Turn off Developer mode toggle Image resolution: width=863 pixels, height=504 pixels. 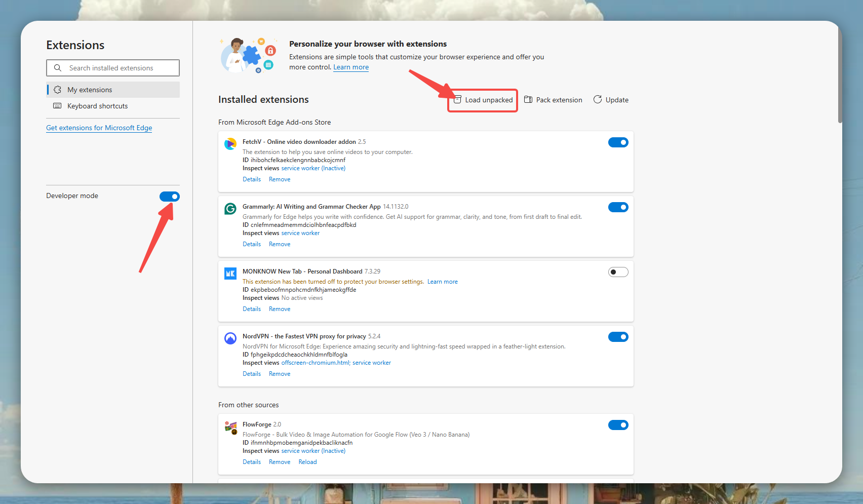coord(170,197)
